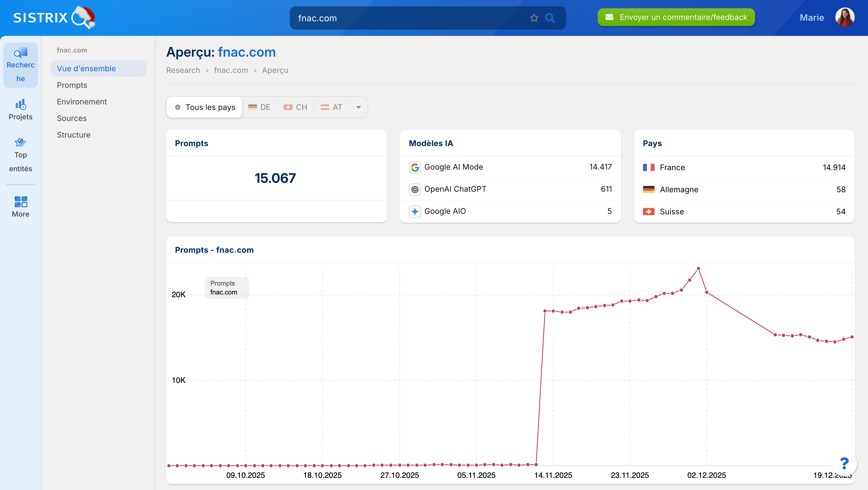Viewport: 868px width, 490px height.
Task: Open the Prompts menu item
Action: click(72, 85)
